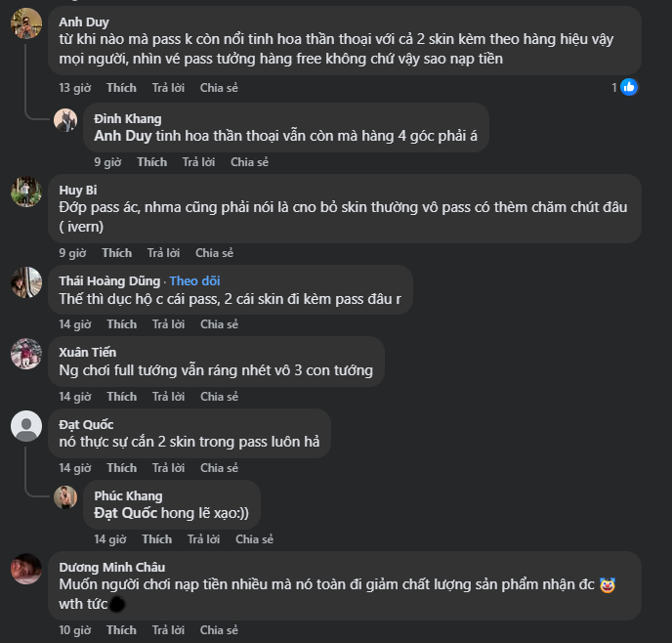Click Xuân Tiến's profile picture

click(x=26, y=354)
